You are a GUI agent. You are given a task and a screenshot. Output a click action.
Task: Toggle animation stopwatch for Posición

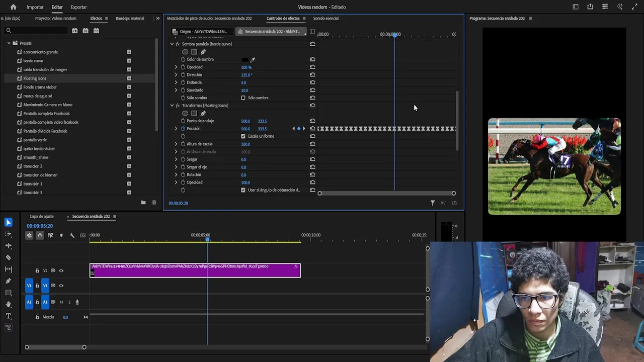tap(183, 129)
